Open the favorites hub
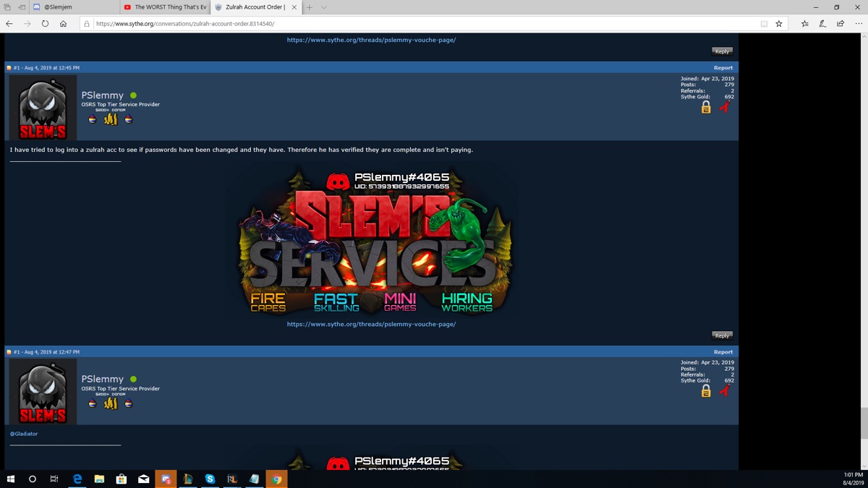Viewport: 868px width, 488px height. pyautogui.click(x=804, y=24)
